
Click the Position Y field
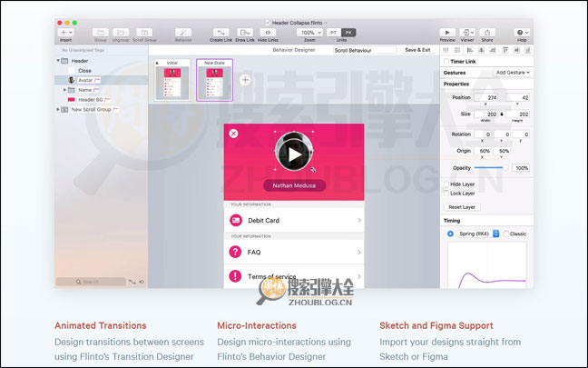[x=517, y=97]
